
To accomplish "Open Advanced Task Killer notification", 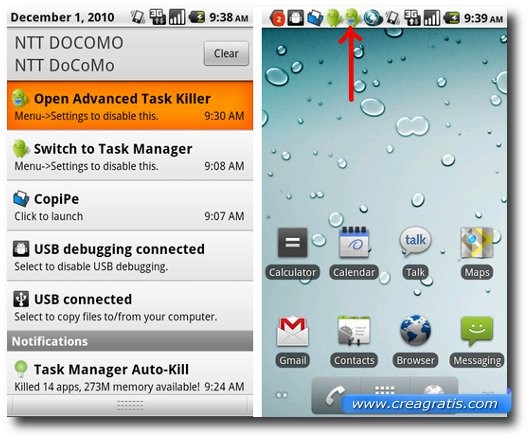I will [130, 105].
